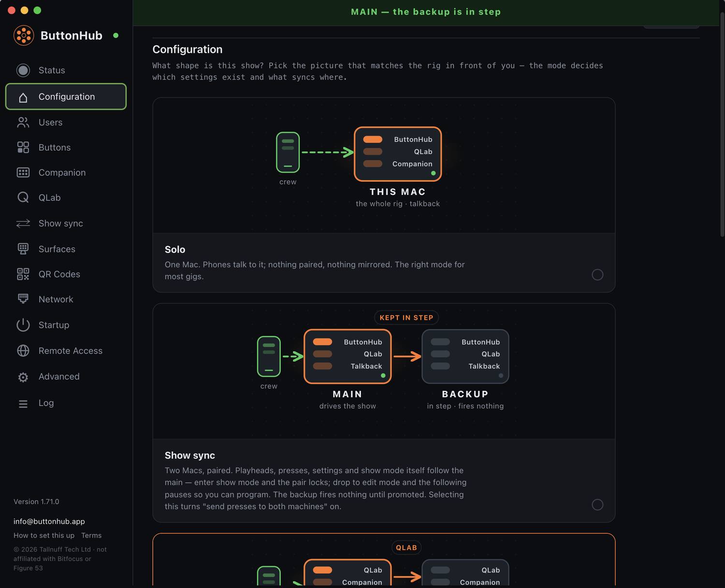This screenshot has height=588, width=725.
Task: Click the orange "QLAB" badge
Action: [x=406, y=548]
